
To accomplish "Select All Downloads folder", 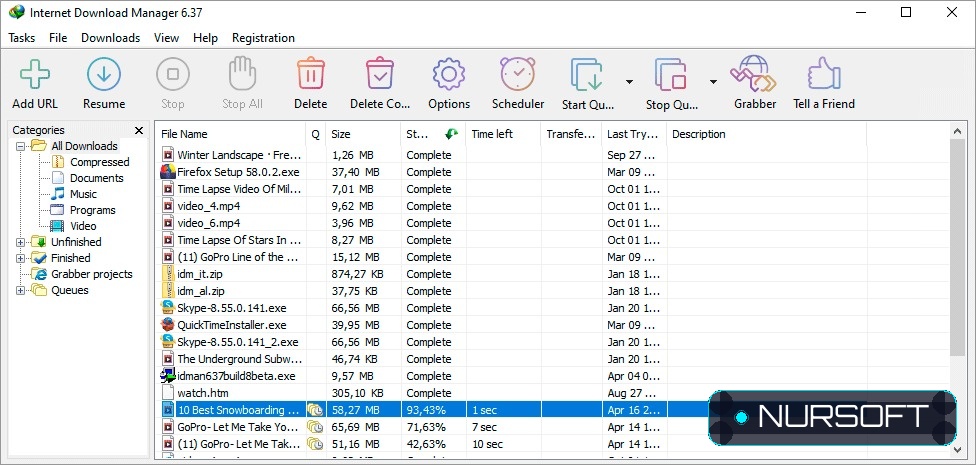I will (x=84, y=146).
